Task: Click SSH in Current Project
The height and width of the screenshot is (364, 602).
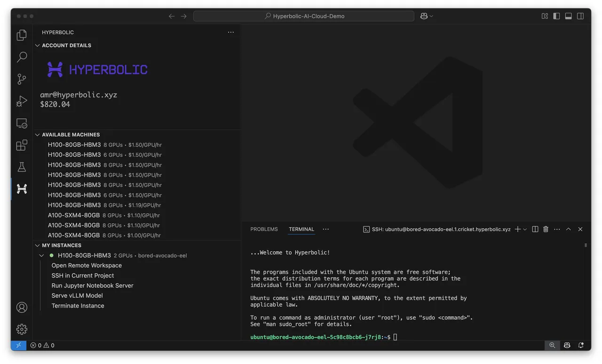Action: pos(83,276)
